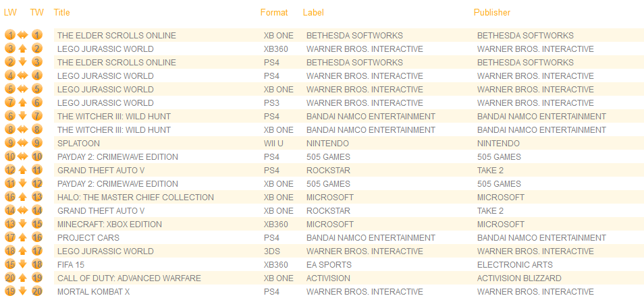Click the Nintendo label cell
644x298 pixels.
point(328,144)
